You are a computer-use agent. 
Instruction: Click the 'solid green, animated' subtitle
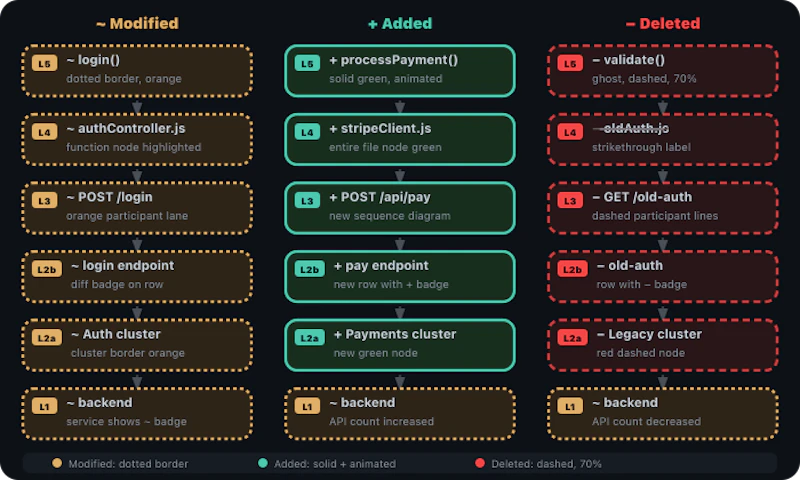pos(386,79)
